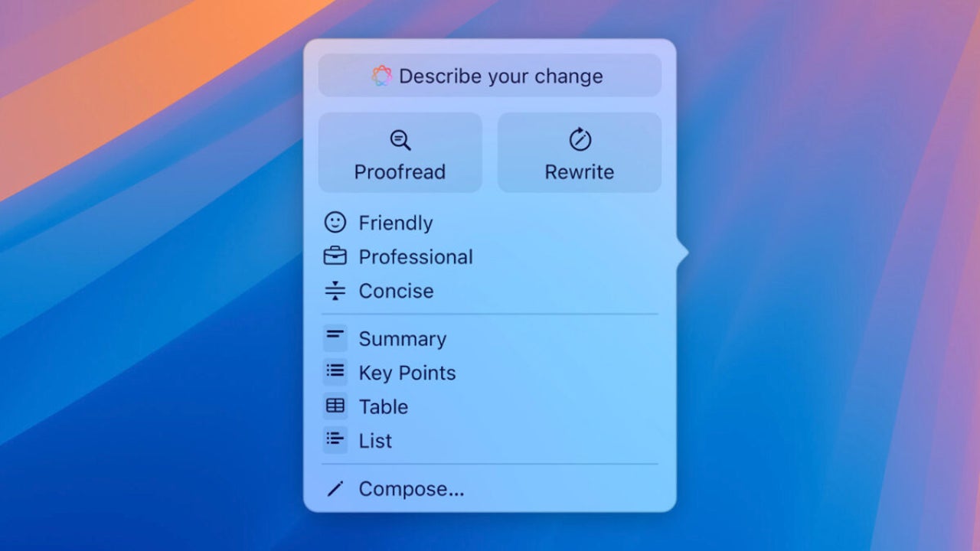980x551 pixels.
Task: Select the Friendly tone option
Action: [396, 223]
